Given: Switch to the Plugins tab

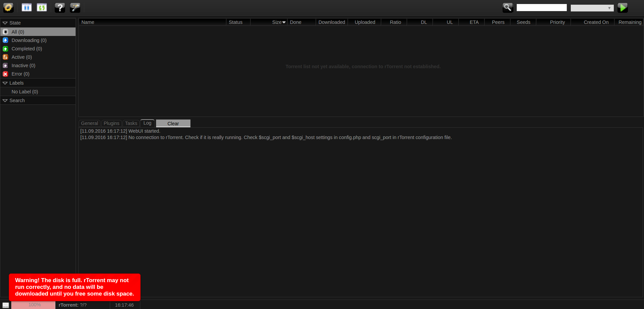Looking at the screenshot, I should [x=111, y=123].
